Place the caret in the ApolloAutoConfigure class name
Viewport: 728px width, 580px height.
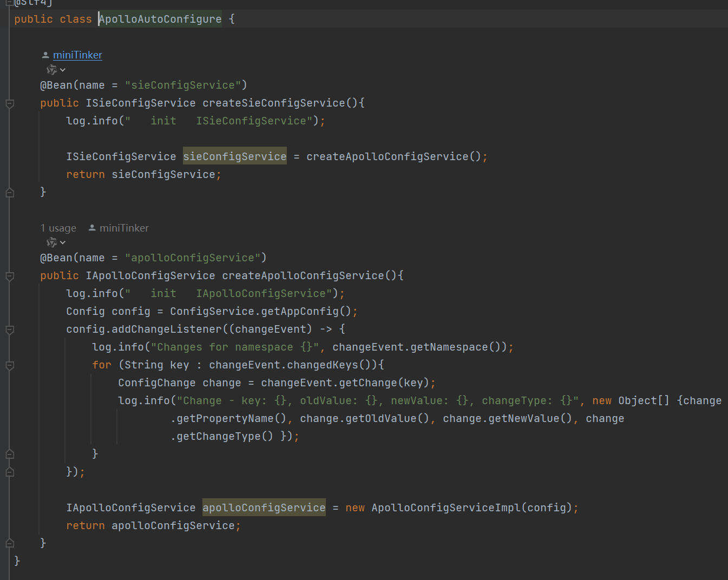[160, 19]
